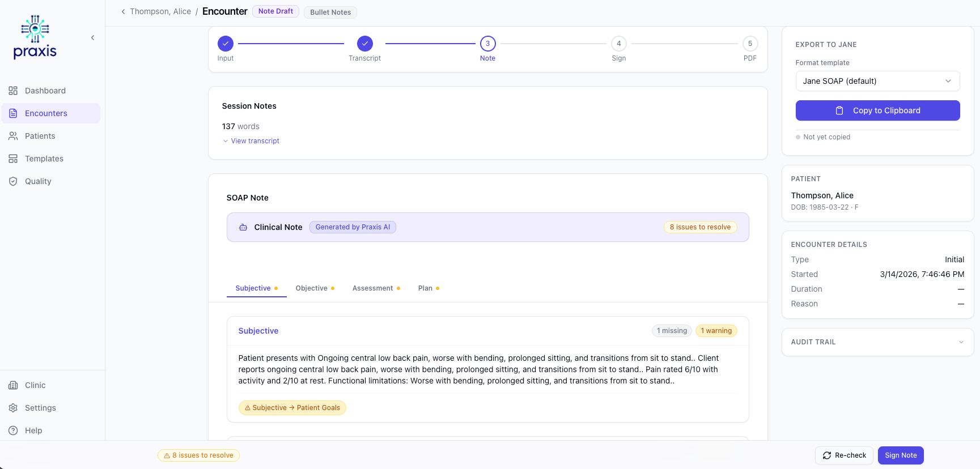Screen dimensions: 980x469
Task: Open the Settings gear item
Action: click(40, 408)
